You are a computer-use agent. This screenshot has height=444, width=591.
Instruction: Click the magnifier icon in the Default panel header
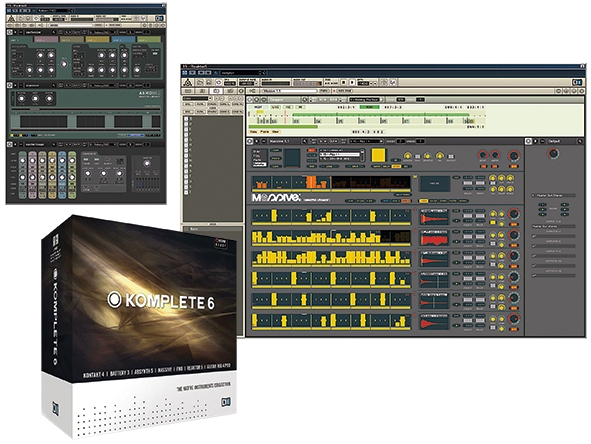[x=580, y=141]
